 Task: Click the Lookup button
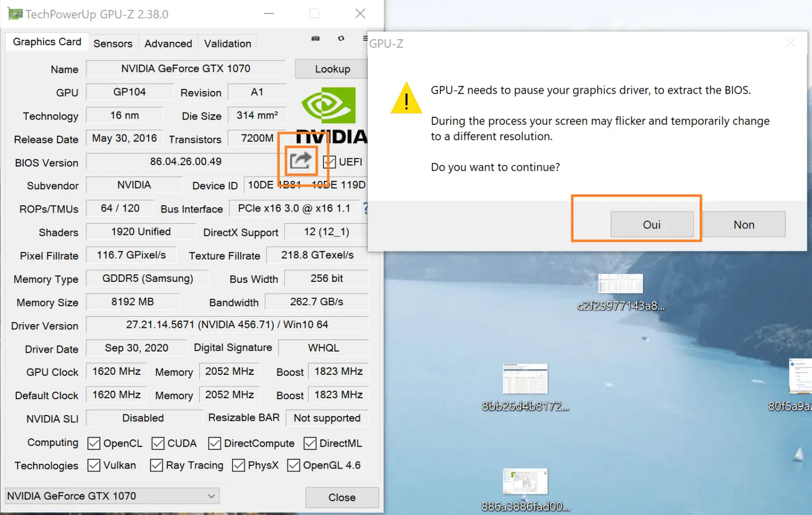click(x=332, y=69)
